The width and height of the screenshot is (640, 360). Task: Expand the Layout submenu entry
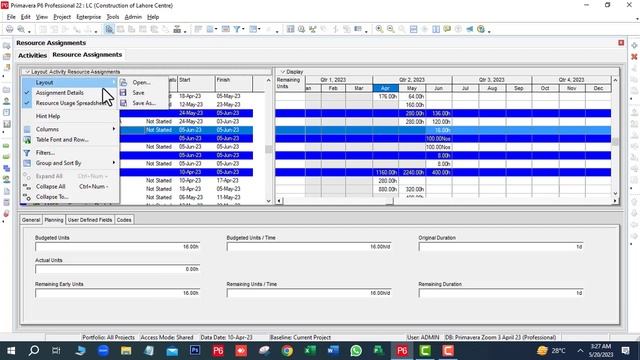(x=70, y=82)
